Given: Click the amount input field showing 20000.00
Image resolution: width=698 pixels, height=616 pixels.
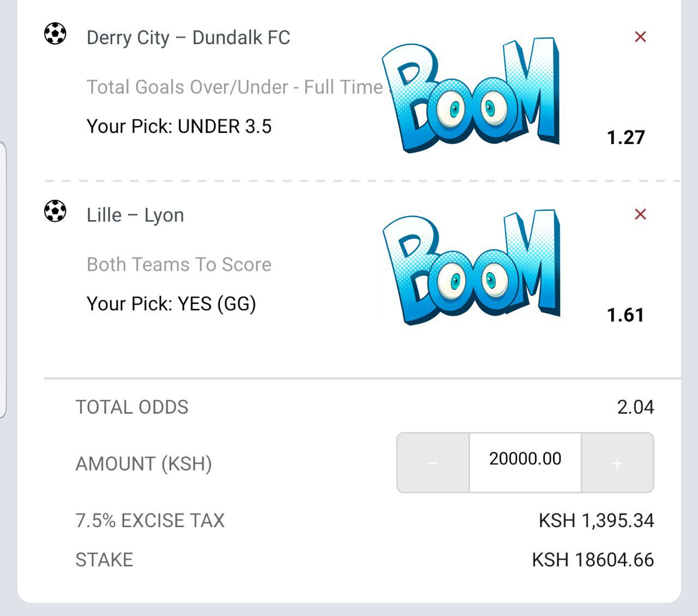Looking at the screenshot, I should click(x=525, y=460).
